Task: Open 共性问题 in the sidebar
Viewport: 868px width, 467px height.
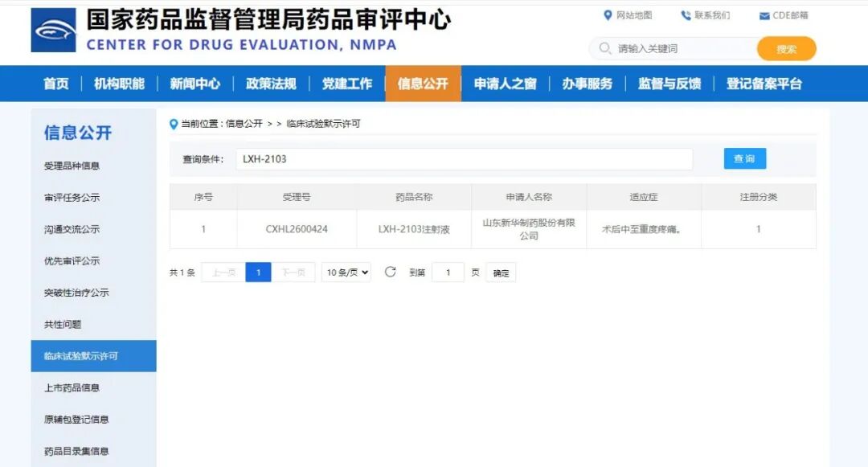Action: [x=63, y=324]
